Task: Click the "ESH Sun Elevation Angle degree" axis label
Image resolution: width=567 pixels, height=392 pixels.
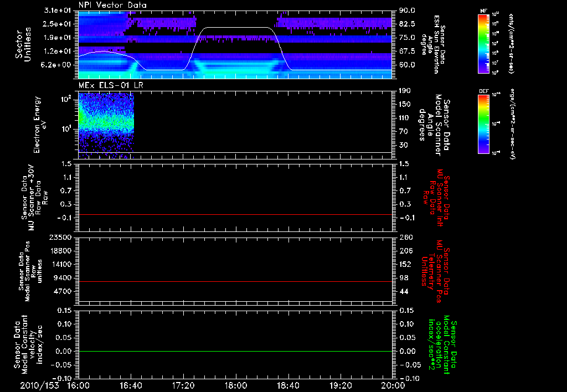Action: point(434,44)
